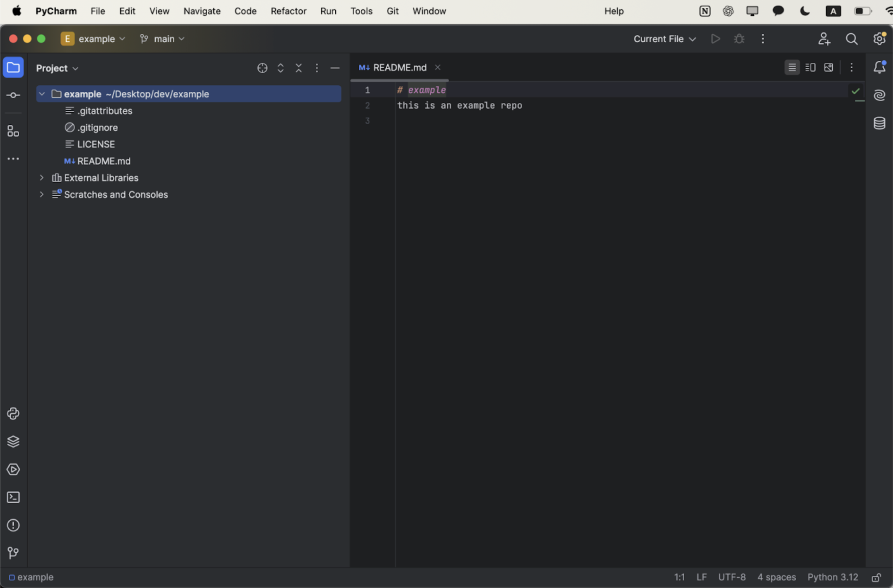Open the Git tool window icon

(13, 553)
